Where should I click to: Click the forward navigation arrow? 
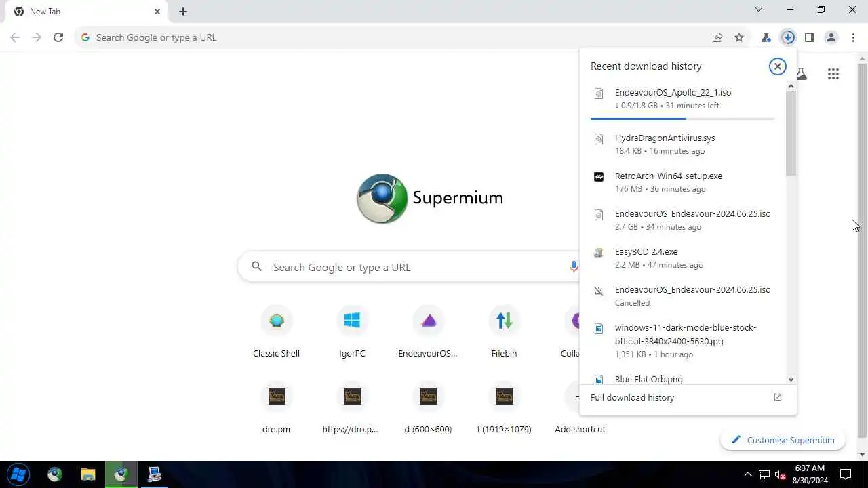coord(37,37)
